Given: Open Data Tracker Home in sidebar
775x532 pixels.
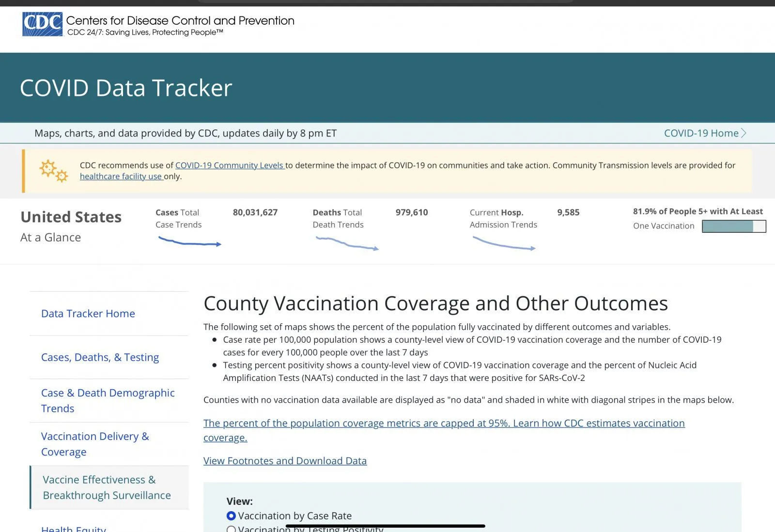Looking at the screenshot, I should [88, 314].
